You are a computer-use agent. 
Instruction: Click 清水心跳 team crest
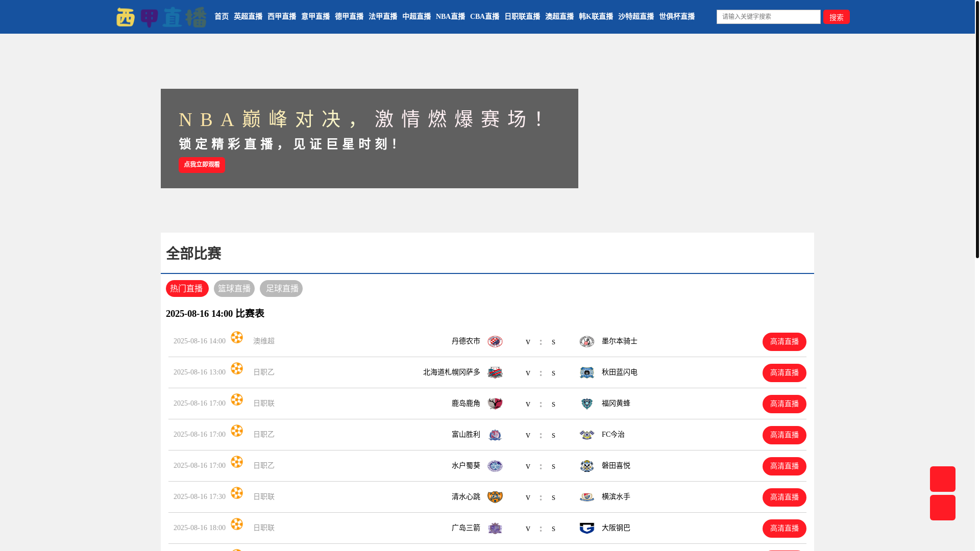coord(495,497)
